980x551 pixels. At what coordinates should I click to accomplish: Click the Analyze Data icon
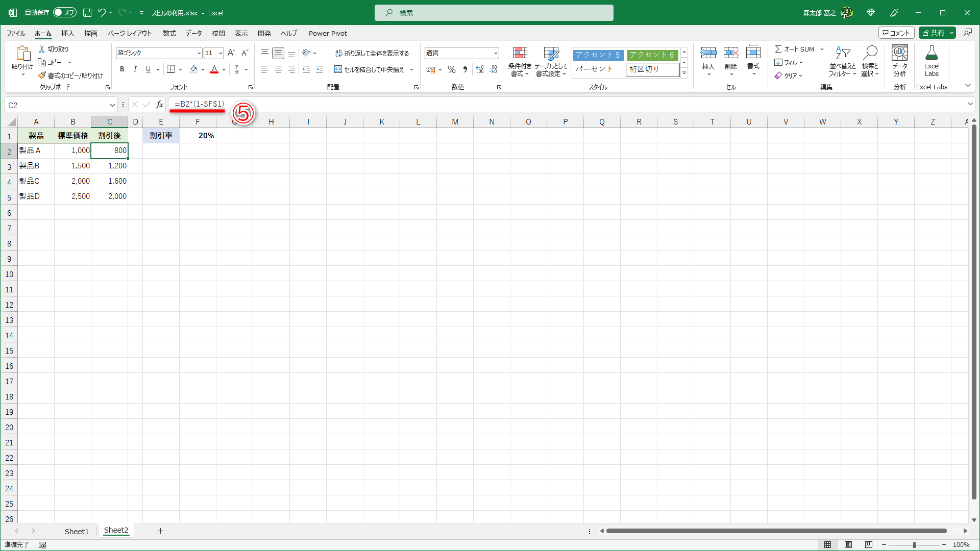tap(899, 53)
